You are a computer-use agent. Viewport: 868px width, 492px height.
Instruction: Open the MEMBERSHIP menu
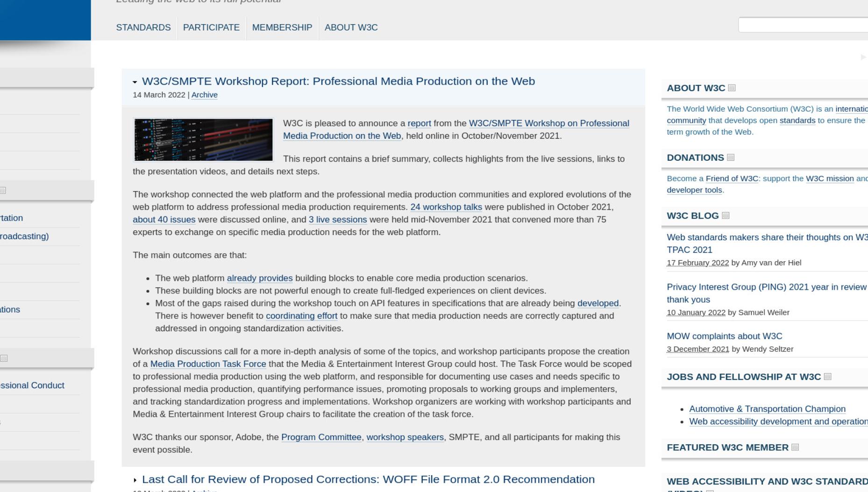pyautogui.click(x=282, y=28)
